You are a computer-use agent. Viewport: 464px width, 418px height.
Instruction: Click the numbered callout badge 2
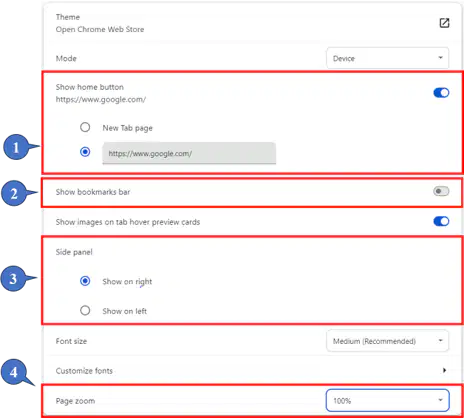(x=14, y=193)
